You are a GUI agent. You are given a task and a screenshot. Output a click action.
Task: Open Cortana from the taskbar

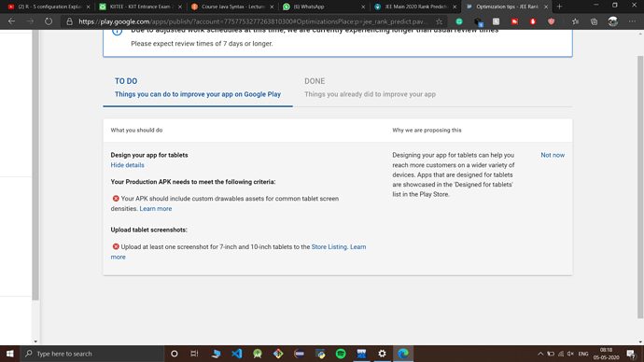click(x=175, y=354)
